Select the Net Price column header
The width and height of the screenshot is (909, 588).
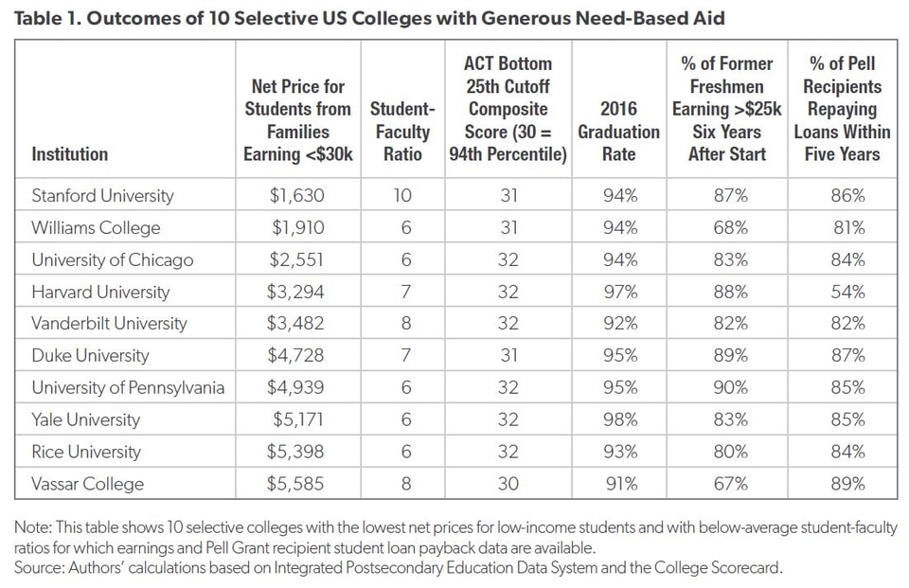click(297, 120)
